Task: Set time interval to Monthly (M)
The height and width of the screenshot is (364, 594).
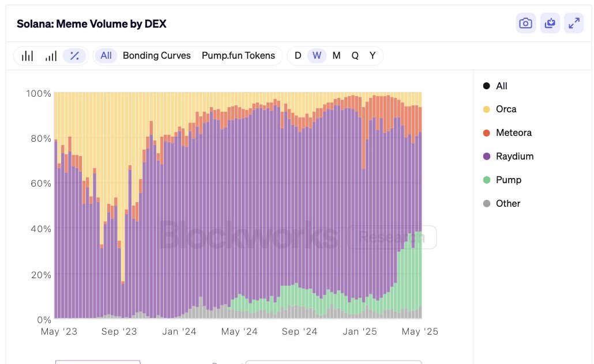Action: pos(336,56)
